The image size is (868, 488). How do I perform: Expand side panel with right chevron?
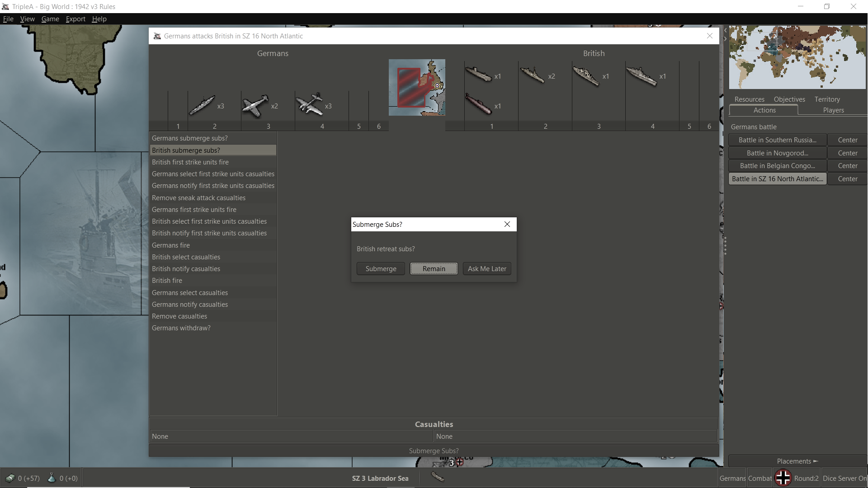725,39
